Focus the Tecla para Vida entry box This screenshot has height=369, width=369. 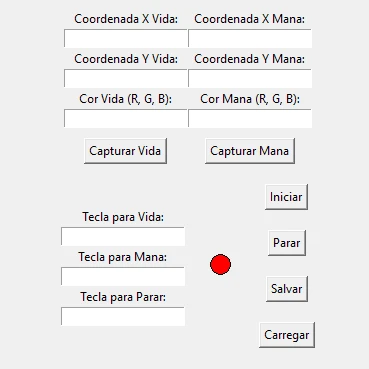[x=123, y=236]
